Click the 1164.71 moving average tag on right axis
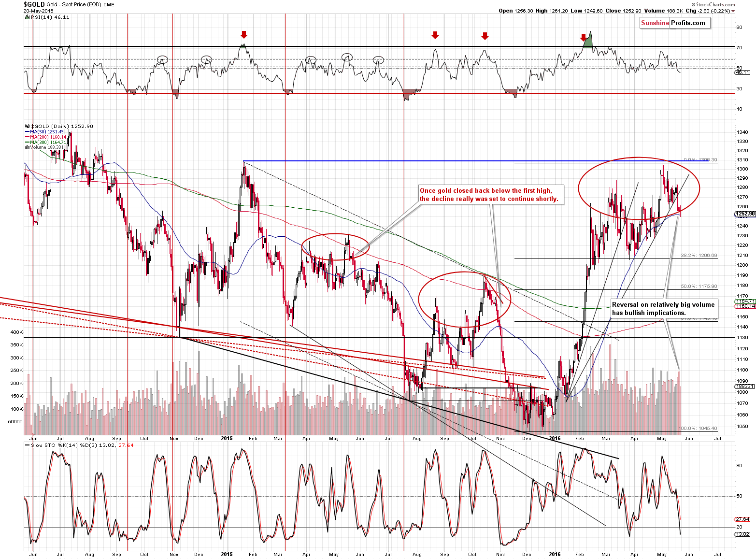This screenshot has height=559, width=756. [745, 301]
